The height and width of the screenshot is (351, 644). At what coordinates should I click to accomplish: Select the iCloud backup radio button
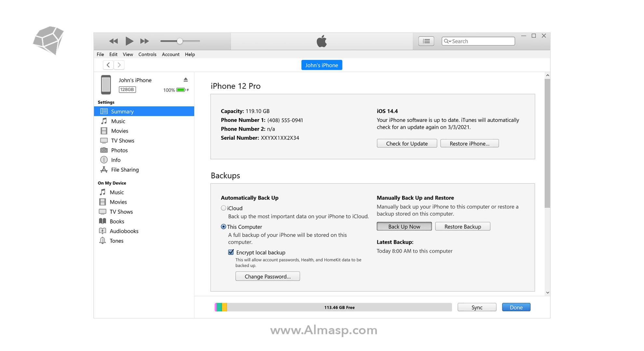[x=223, y=208]
